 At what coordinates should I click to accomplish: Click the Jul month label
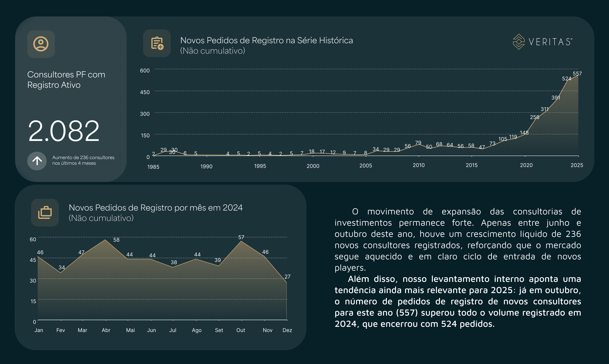point(173,330)
